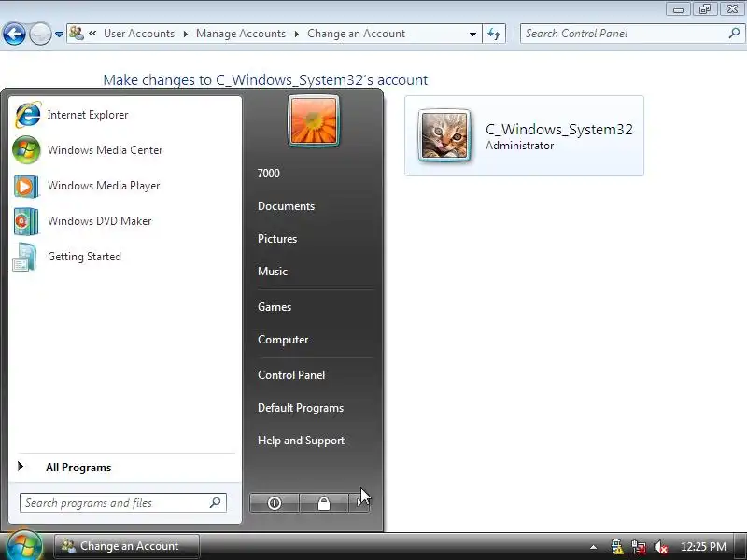Open Windows Media Player icon

(26, 186)
